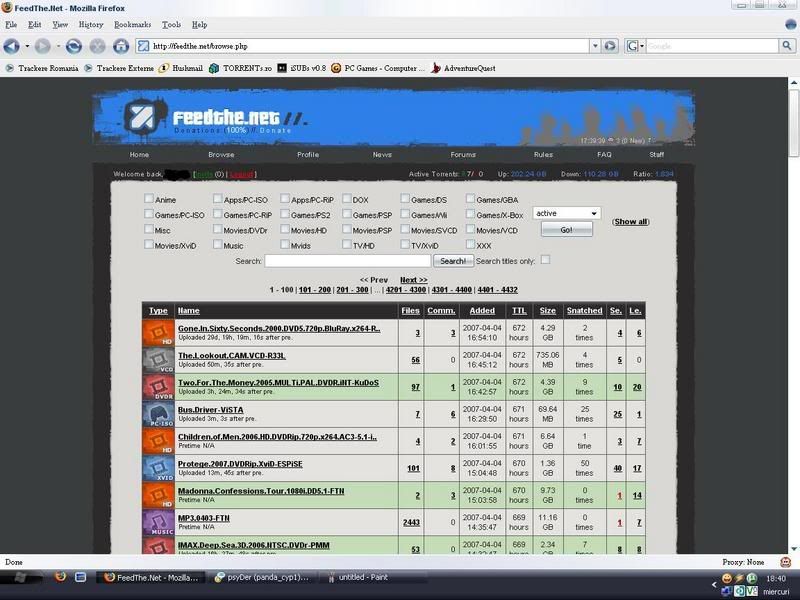Click HD type icon for Madonna.Confessions.Tour
Viewport: 800px width, 600px height.
pyautogui.click(x=158, y=495)
